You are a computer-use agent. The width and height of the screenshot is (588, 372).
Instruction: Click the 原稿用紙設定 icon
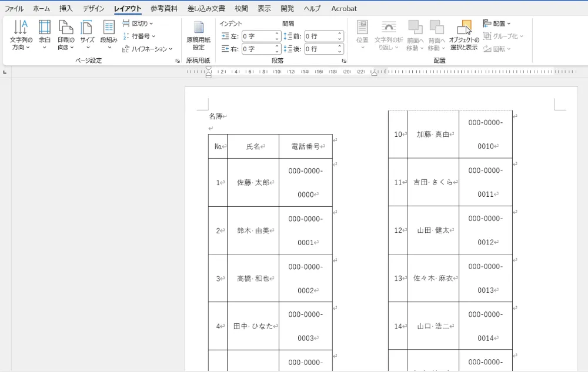[x=198, y=35]
